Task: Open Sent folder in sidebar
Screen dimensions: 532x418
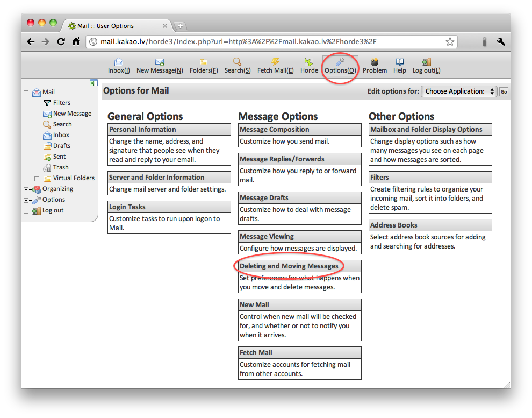Action: 59,157
